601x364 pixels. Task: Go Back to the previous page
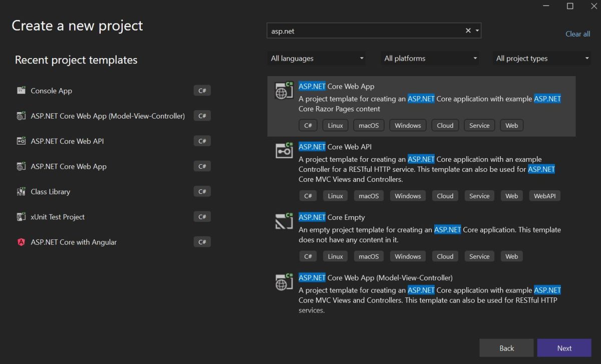(506, 348)
